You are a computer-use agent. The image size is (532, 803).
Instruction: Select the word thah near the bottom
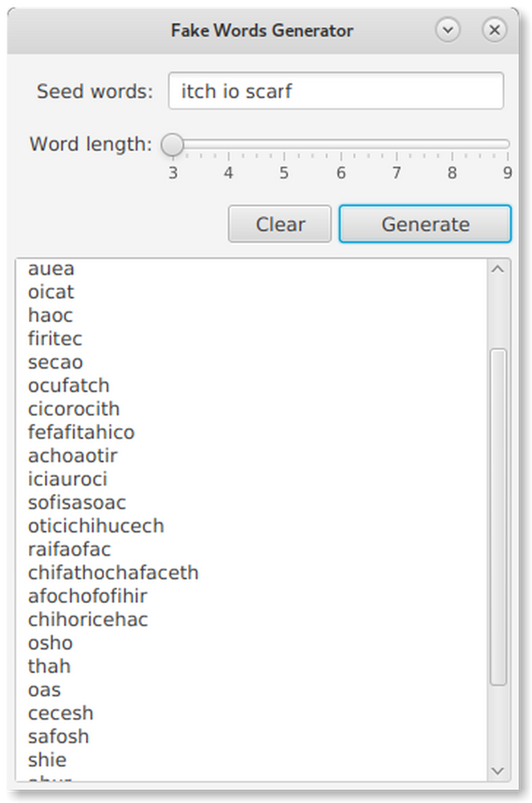[48, 666]
